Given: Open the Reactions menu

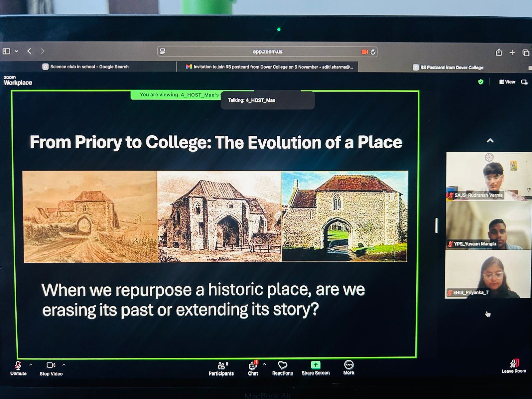Looking at the screenshot, I should pos(282,368).
